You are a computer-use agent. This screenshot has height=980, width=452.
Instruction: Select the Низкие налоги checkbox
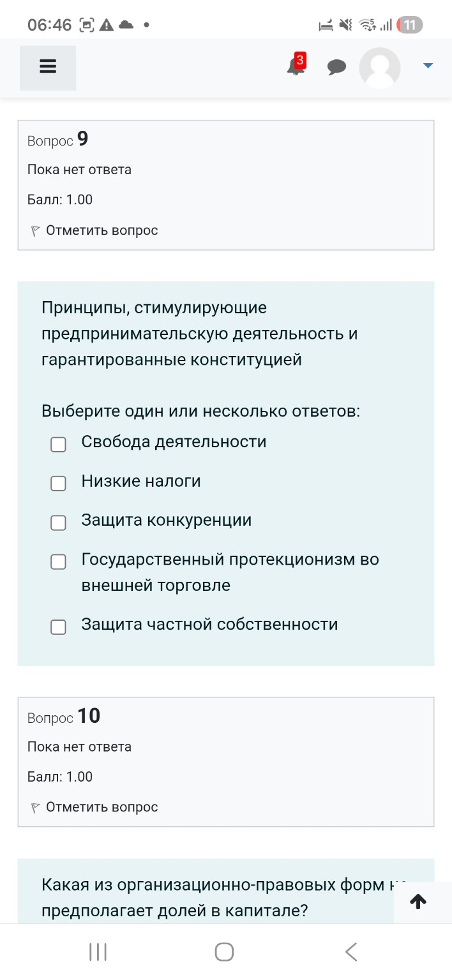(x=58, y=484)
